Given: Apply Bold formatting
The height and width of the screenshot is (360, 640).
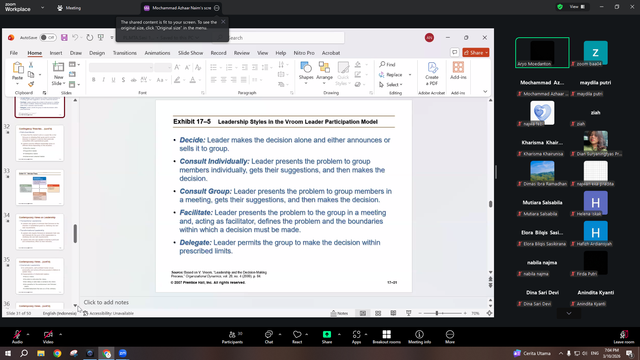Looking at the screenshot, I should coord(93,80).
